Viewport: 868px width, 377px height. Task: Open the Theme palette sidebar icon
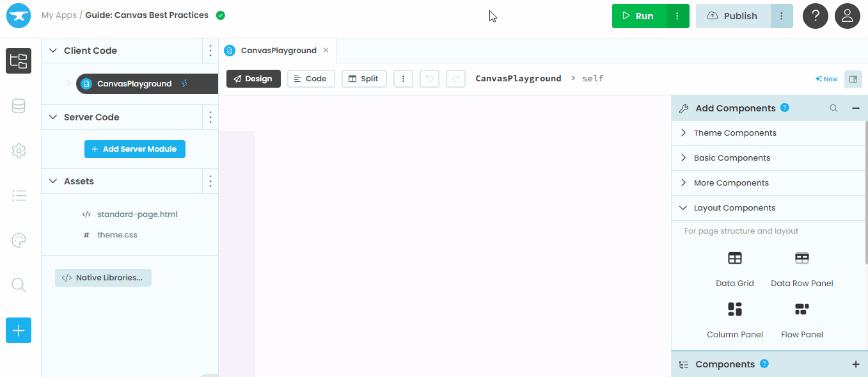pyautogui.click(x=19, y=241)
